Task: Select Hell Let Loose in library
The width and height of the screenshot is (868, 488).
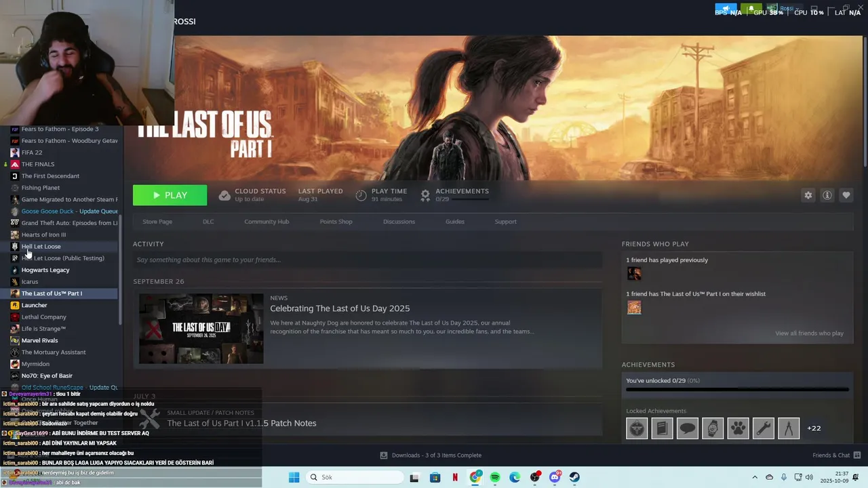Action: click(x=41, y=247)
